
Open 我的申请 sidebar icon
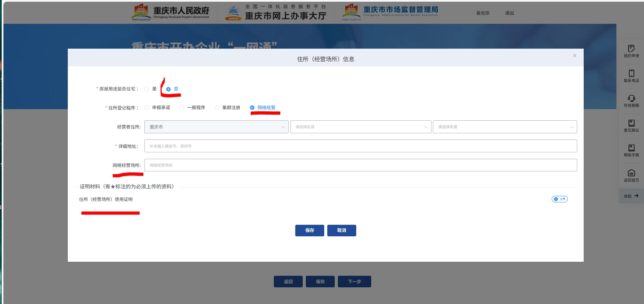point(631,49)
